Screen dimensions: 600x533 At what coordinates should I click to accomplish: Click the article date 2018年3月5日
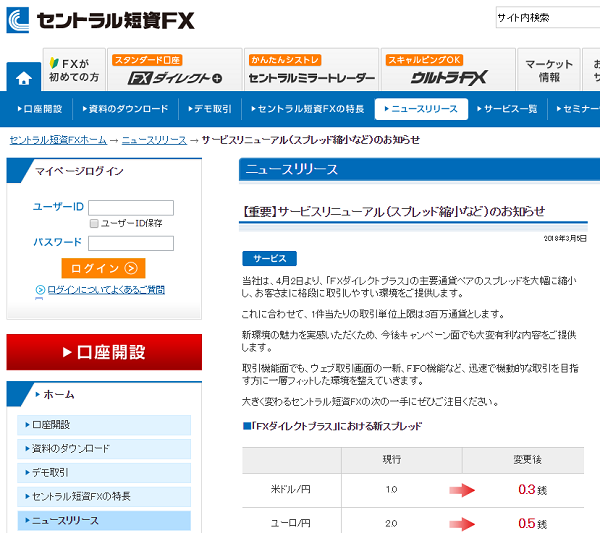(565, 239)
